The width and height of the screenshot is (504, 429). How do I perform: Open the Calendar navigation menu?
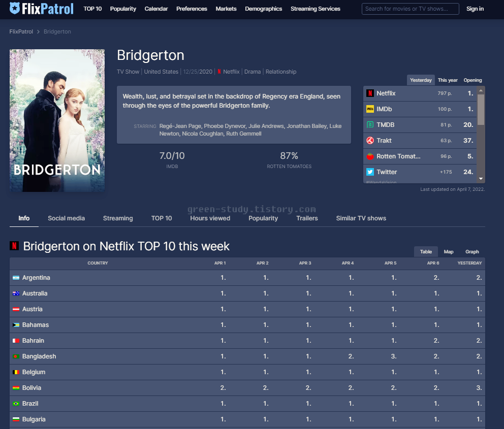(x=156, y=9)
